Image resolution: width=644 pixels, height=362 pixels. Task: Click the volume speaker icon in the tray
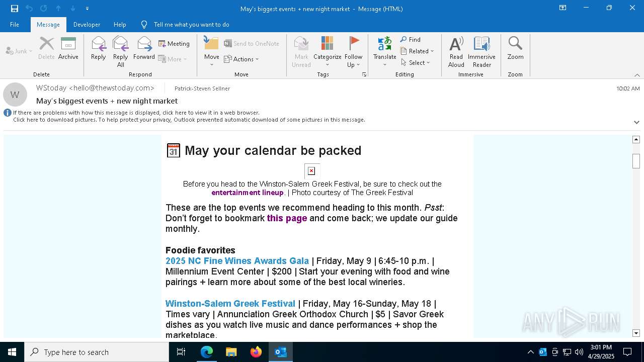click(x=579, y=352)
